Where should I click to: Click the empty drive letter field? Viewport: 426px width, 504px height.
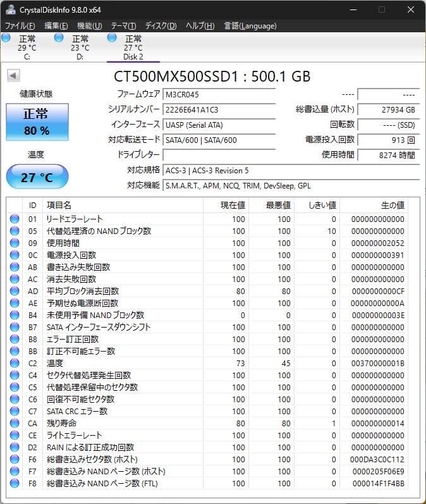pos(219,156)
